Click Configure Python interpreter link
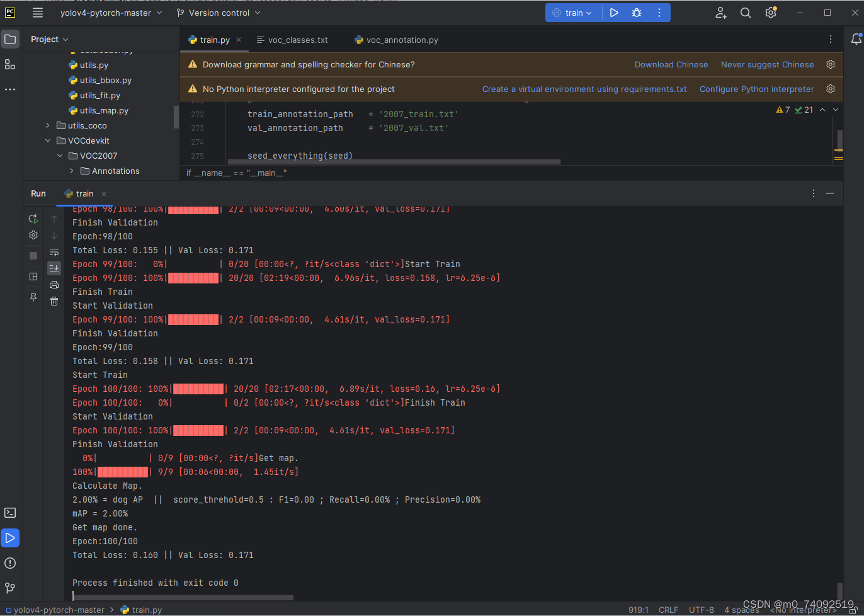The height and width of the screenshot is (616, 864). point(757,89)
